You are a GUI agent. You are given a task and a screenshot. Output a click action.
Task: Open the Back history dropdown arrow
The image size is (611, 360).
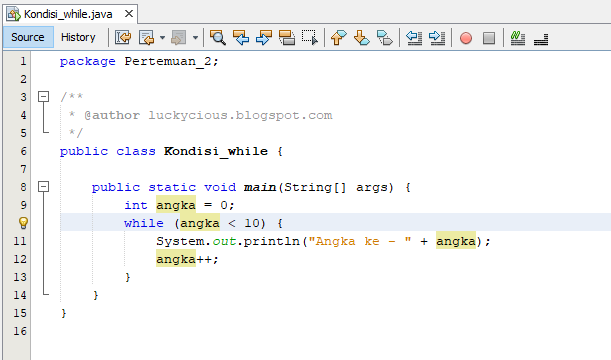pyautogui.click(x=162, y=38)
